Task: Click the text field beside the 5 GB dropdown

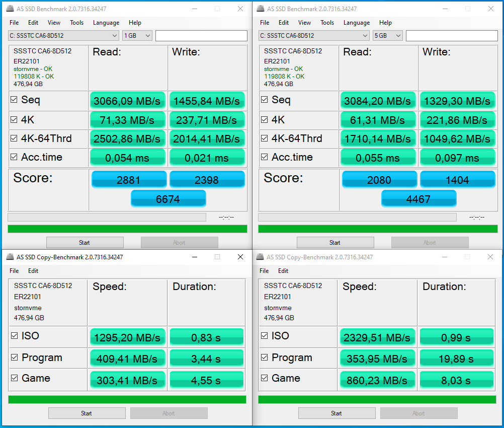Action: (x=452, y=35)
